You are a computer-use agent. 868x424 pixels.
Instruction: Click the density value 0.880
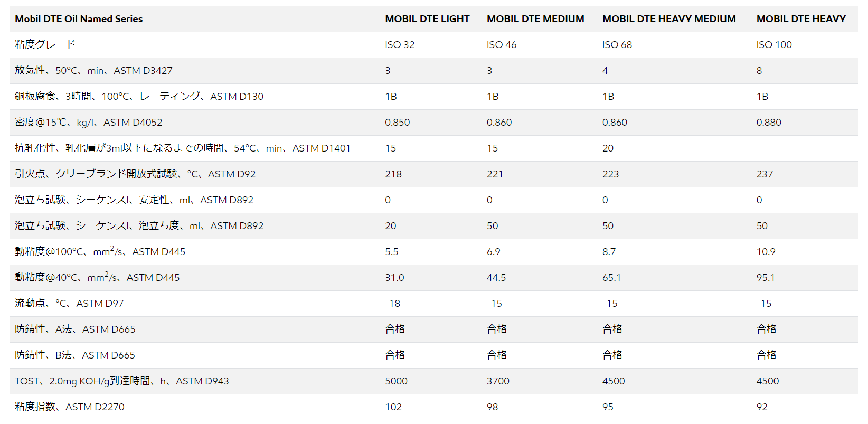click(769, 123)
